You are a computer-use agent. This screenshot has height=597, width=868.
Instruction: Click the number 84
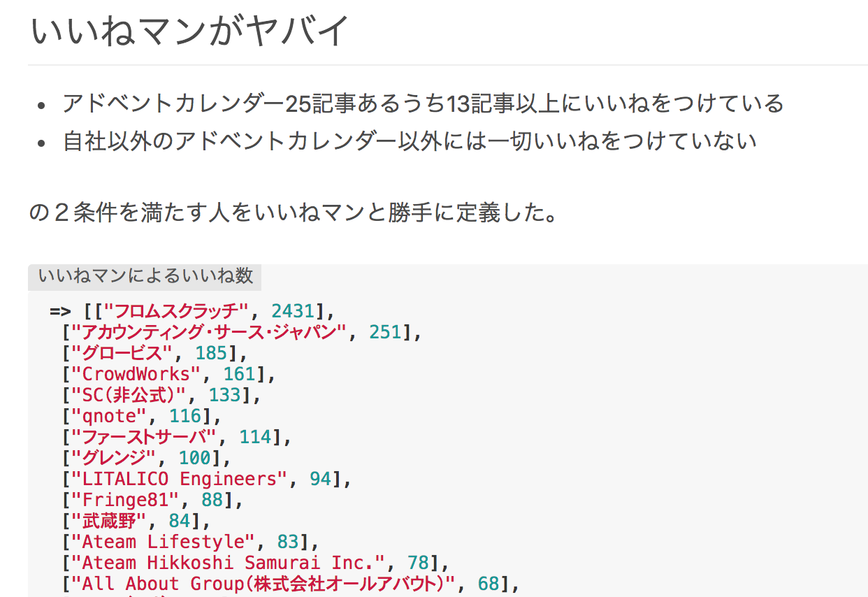click(x=179, y=521)
